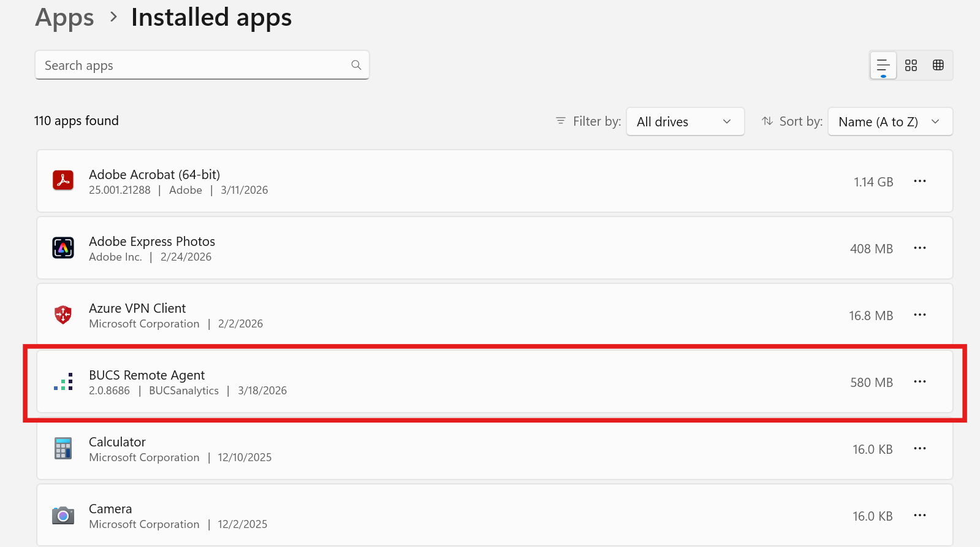
Task: Click the Adobe Acrobat app icon
Action: [x=63, y=181]
